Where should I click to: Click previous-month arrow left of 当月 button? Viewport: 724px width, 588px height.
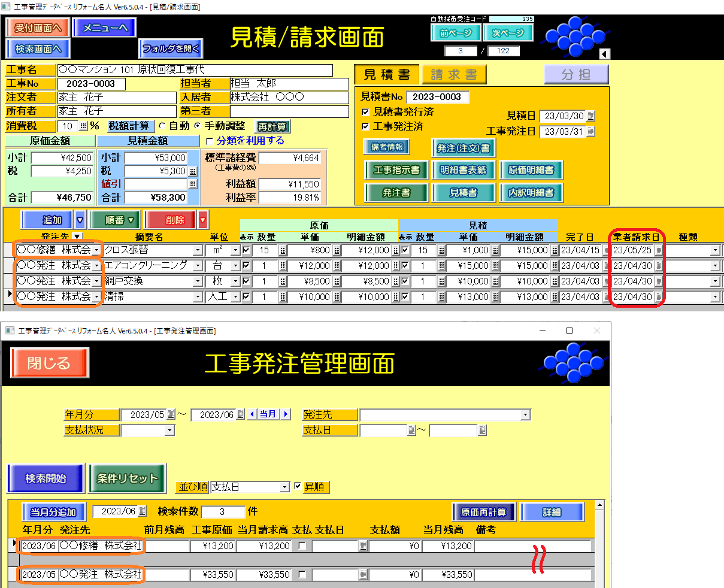[252, 414]
